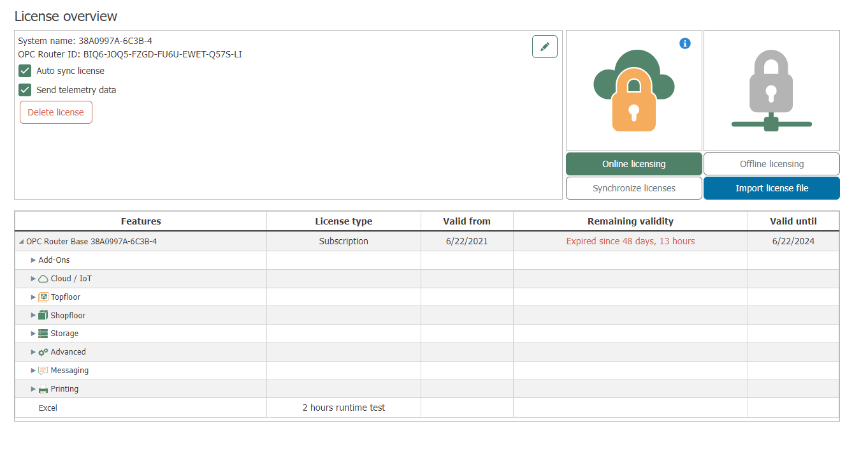
Task: Expand the Add-Ons tree node
Action: coord(34,260)
